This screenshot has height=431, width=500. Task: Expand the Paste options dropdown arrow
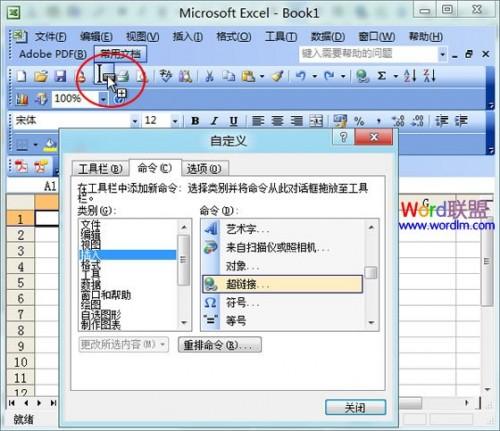pos(262,76)
